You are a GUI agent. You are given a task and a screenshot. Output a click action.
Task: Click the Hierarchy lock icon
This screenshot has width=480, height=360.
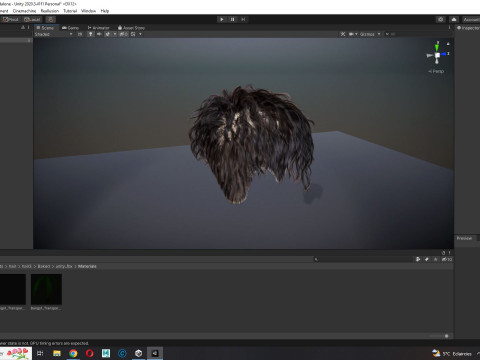point(23,27)
